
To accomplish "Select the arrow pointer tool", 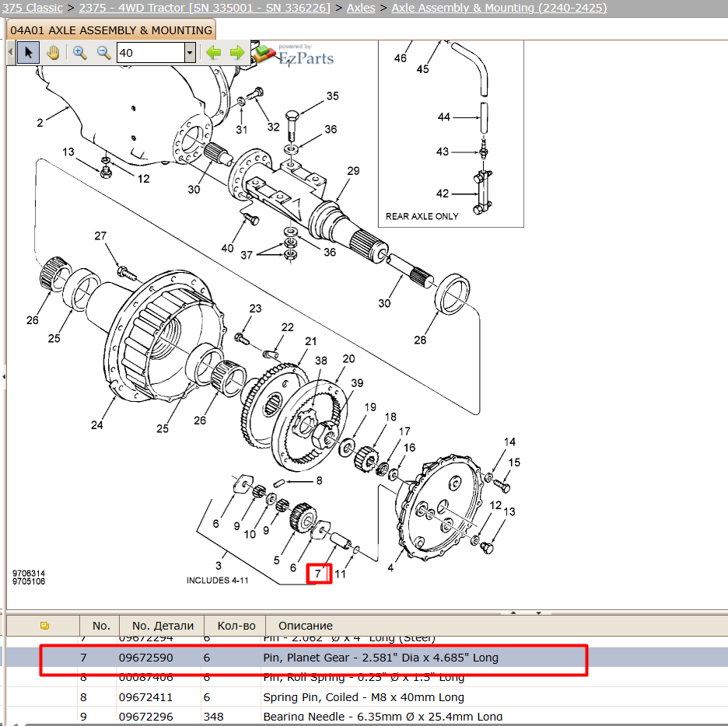I will (x=28, y=52).
